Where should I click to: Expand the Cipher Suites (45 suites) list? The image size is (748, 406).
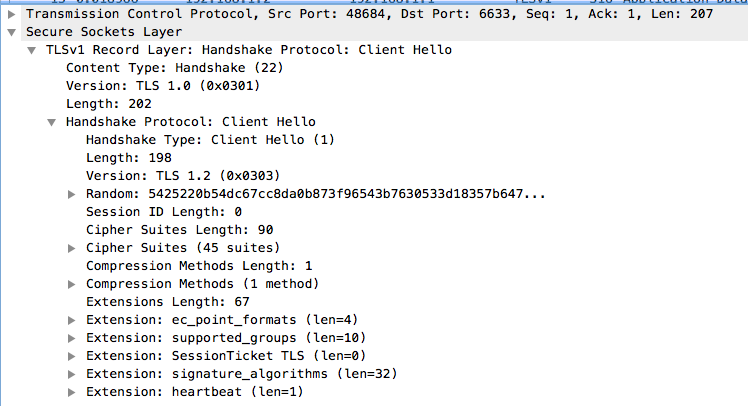tap(71, 248)
